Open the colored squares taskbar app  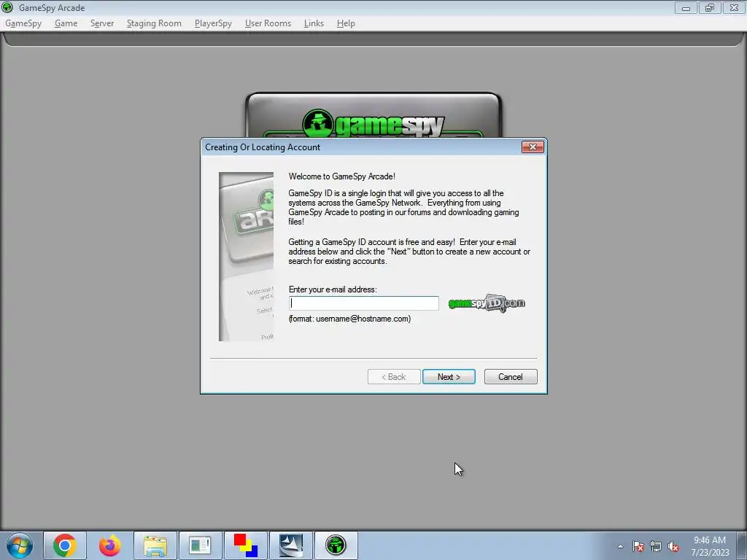click(x=245, y=545)
